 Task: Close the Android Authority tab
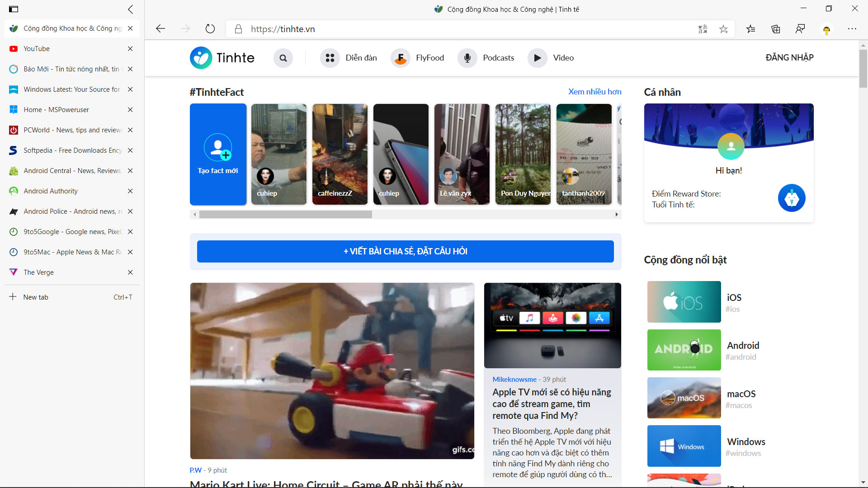(130, 191)
